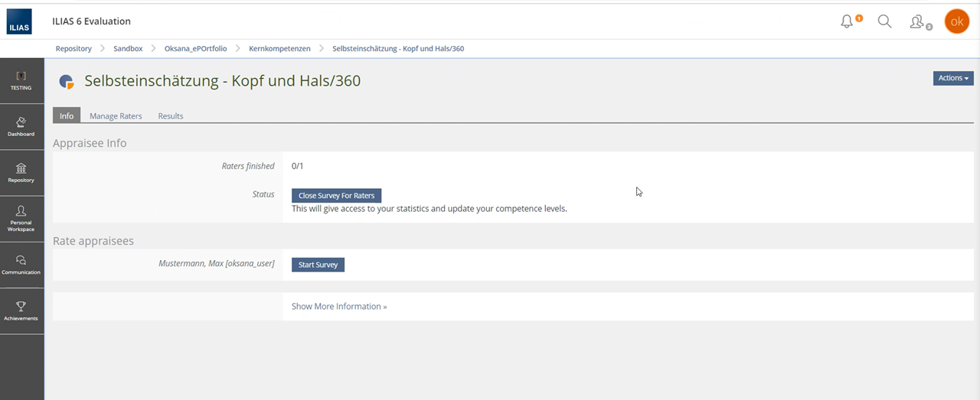This screenshot has width=980, height=400.
Task: Open the Who-is-online contacts icon
Action: [x=917, y=22]
